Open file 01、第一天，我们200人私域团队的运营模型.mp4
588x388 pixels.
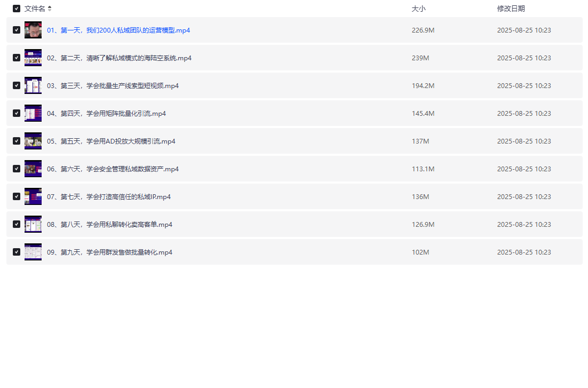118,30
